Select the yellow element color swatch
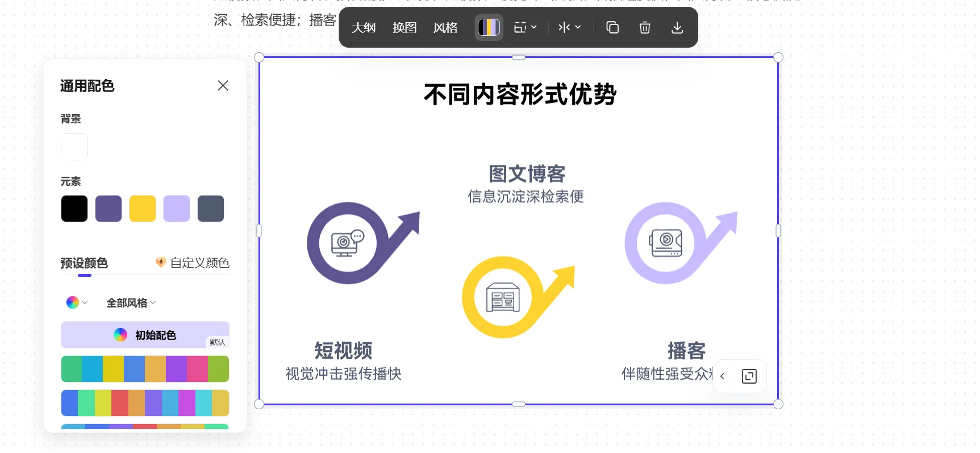Viewport: 980px width, 453px height. 143,209
